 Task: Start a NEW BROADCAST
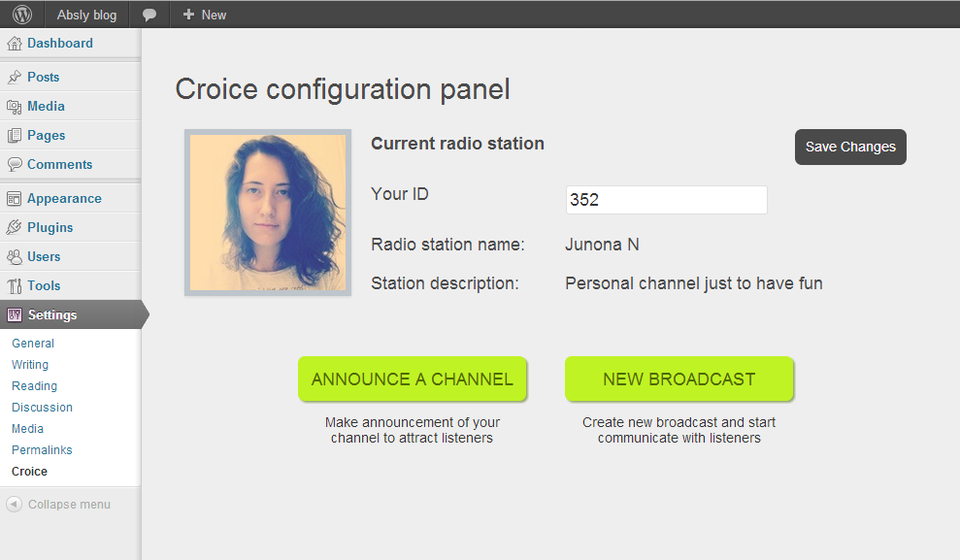tap(679, 379)
